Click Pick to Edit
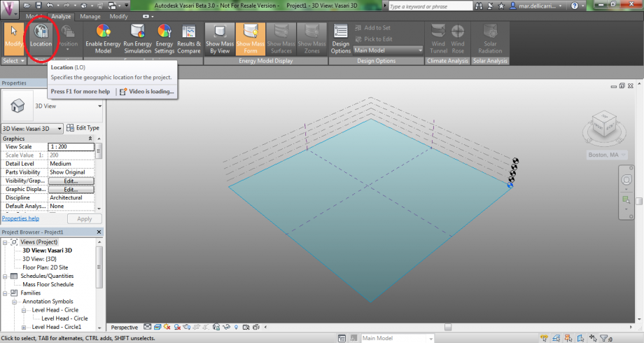The height and width of the screenshot is (343, 644). tap(373, 39)
